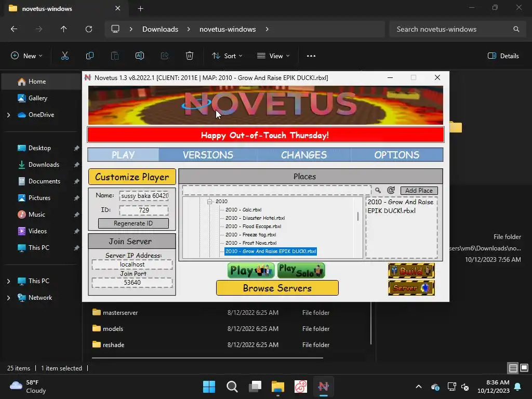Switch to the VERSIONS tab

[208, 155]
